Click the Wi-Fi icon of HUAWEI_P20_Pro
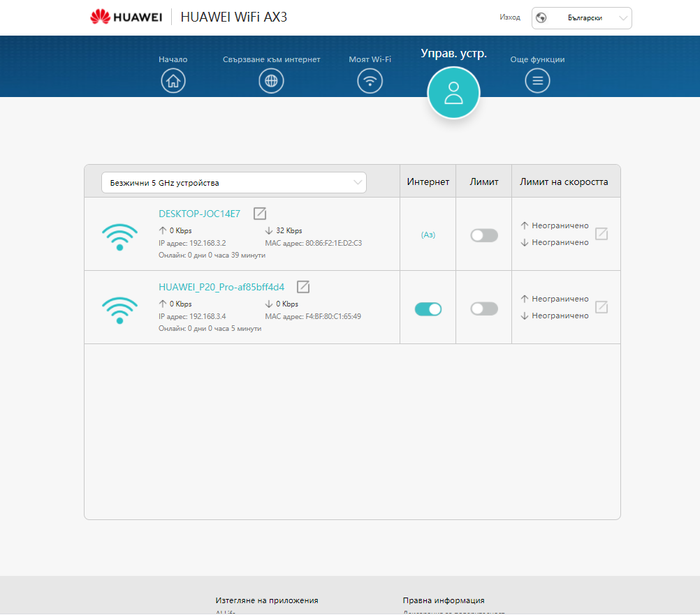700x615 pixels. (119, 310)
